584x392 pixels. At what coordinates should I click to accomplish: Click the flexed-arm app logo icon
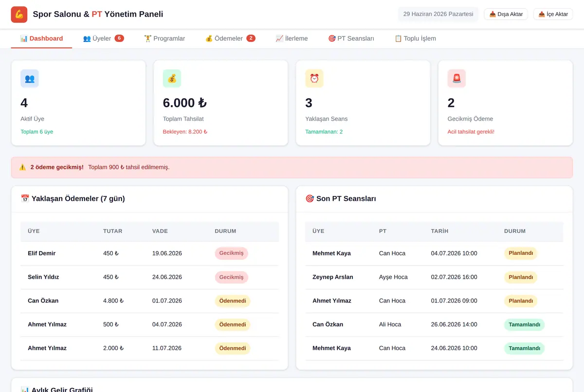tap(19, 14)
